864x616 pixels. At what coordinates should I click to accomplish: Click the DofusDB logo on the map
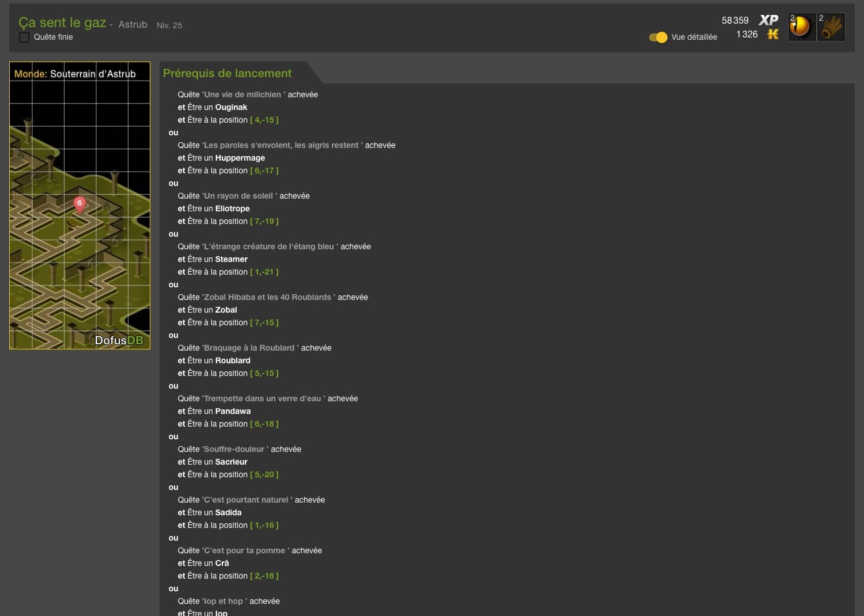(x=119, y=340)
